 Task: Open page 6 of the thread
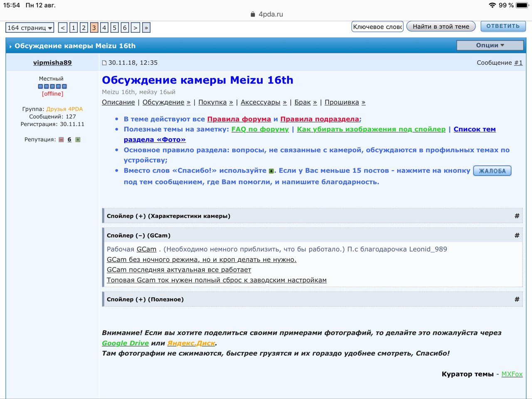[125, 28]
